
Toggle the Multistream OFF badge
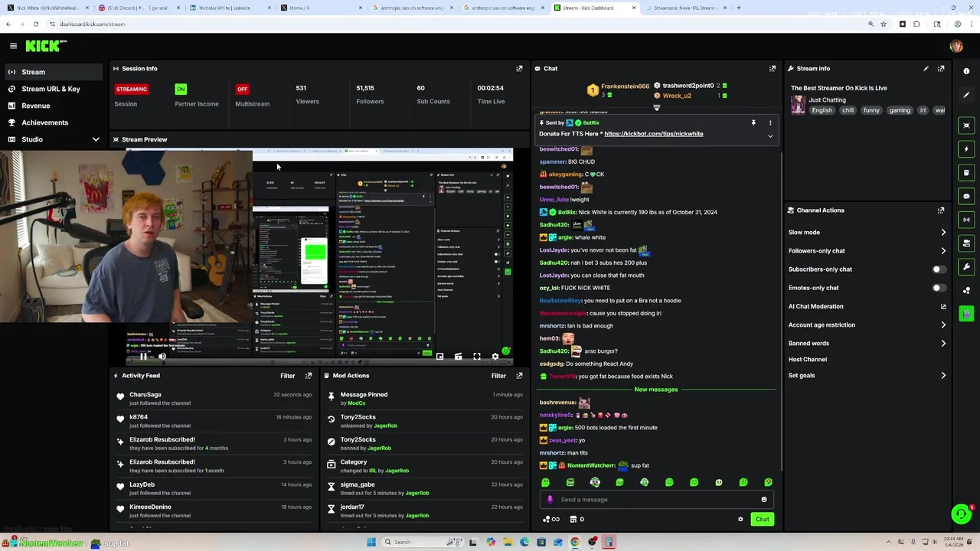(x=243, y=89)
